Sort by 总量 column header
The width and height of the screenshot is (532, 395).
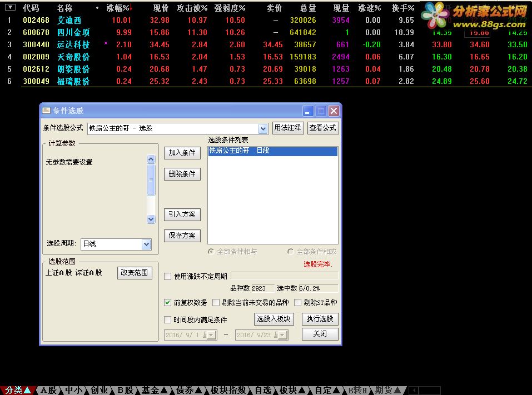tap(308, 8)
